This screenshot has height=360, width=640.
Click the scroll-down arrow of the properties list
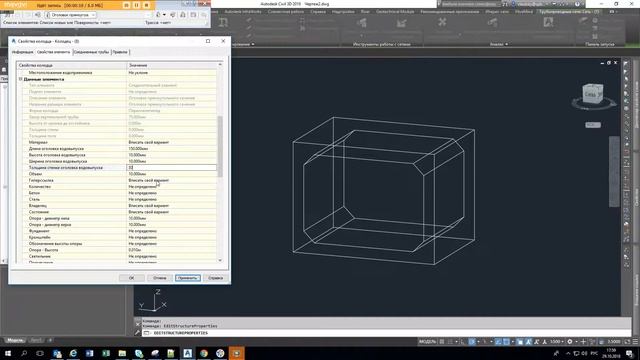pos(220,260)
